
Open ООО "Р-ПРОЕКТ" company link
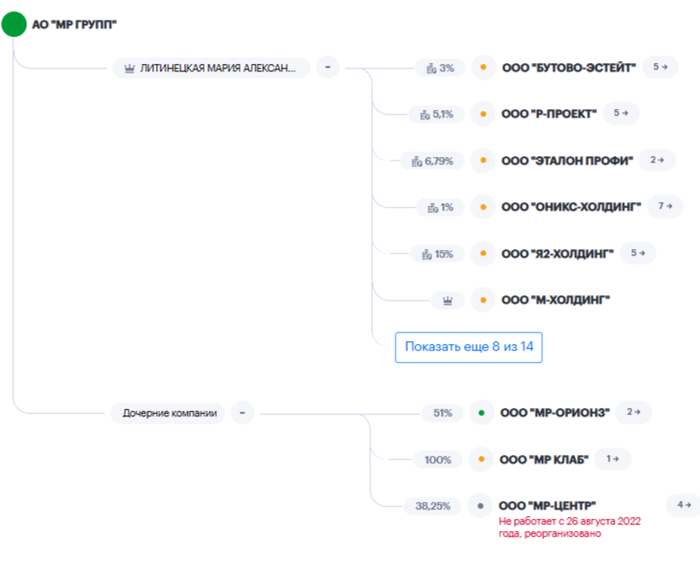[x=549, y=114]
